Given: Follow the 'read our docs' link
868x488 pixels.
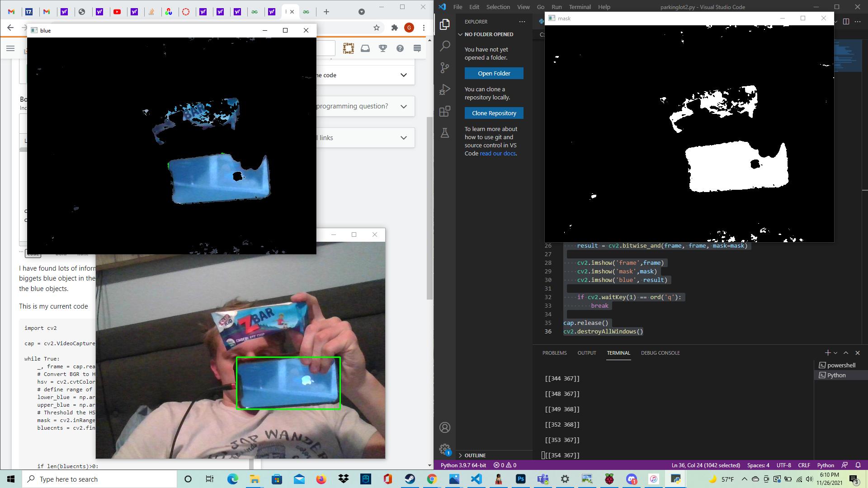Looking at the screenshot, I should click(497, 153).
